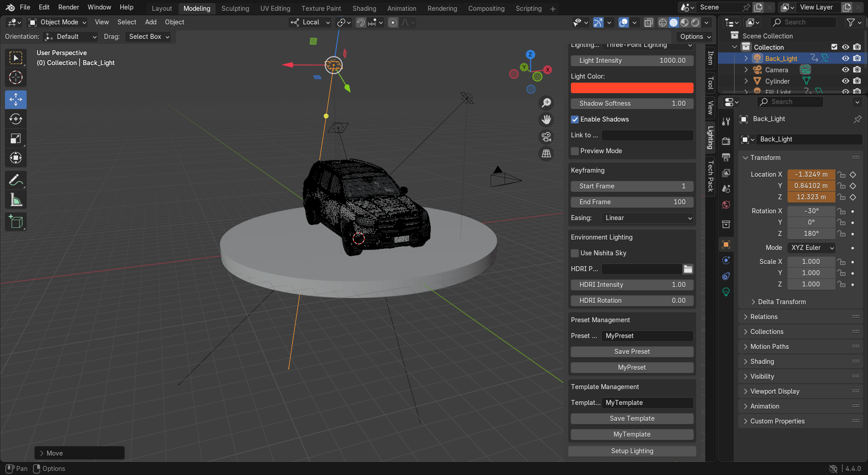Click the Setup Lighting button
The height and width of the screenshot is (475, 868).
click(632, 451)
